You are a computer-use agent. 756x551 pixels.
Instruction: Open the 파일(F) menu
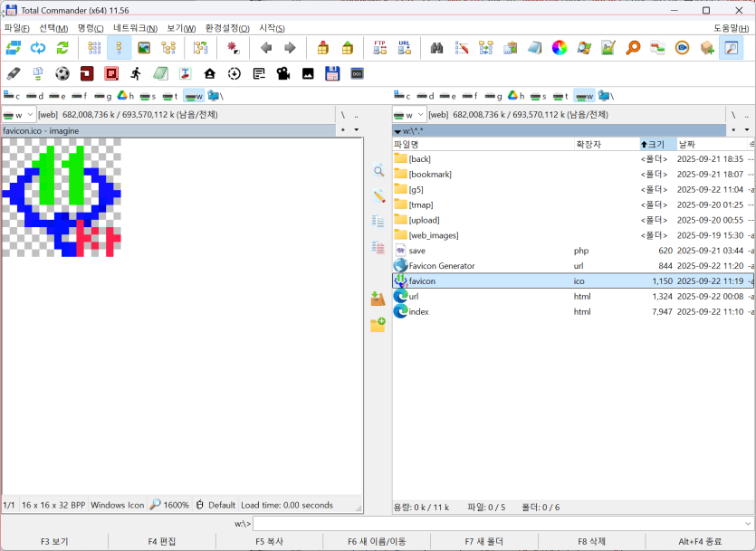[x=17, y=28]
